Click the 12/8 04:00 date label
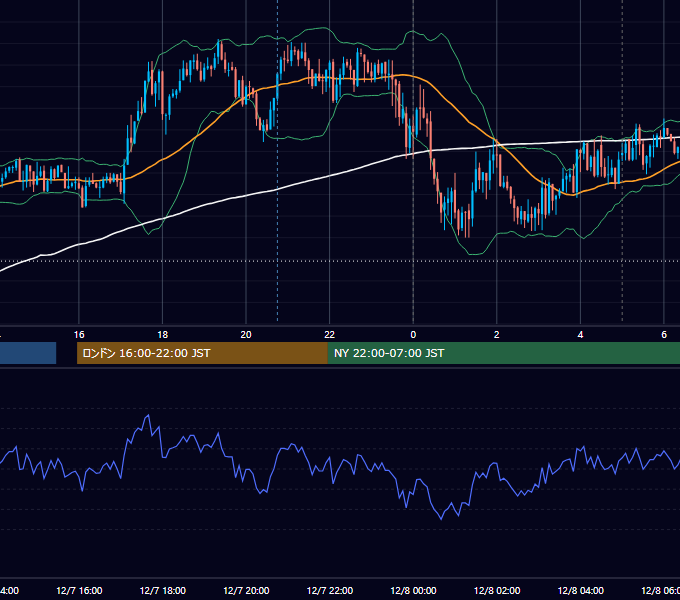This screenshot has height=600, width=680. pos(581,590)
